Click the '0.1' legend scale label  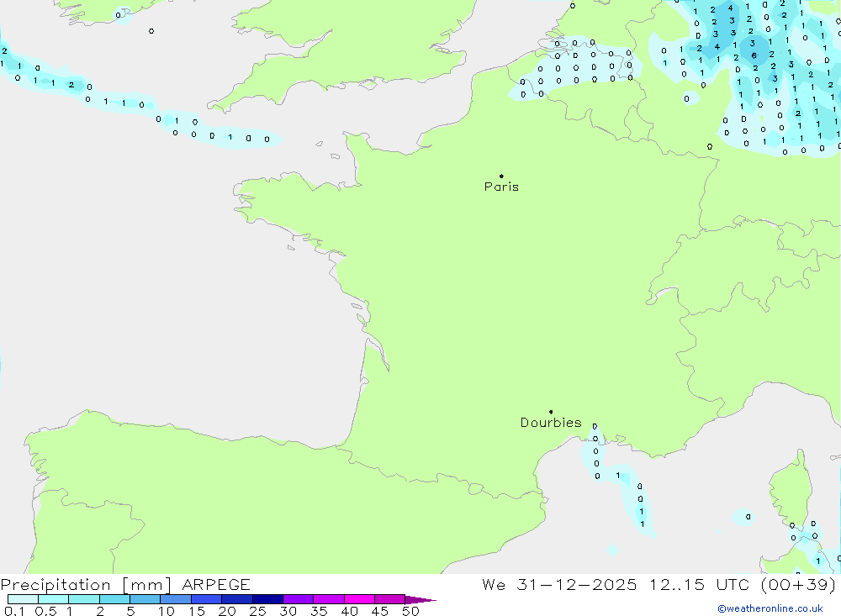[x=14, y=611]
